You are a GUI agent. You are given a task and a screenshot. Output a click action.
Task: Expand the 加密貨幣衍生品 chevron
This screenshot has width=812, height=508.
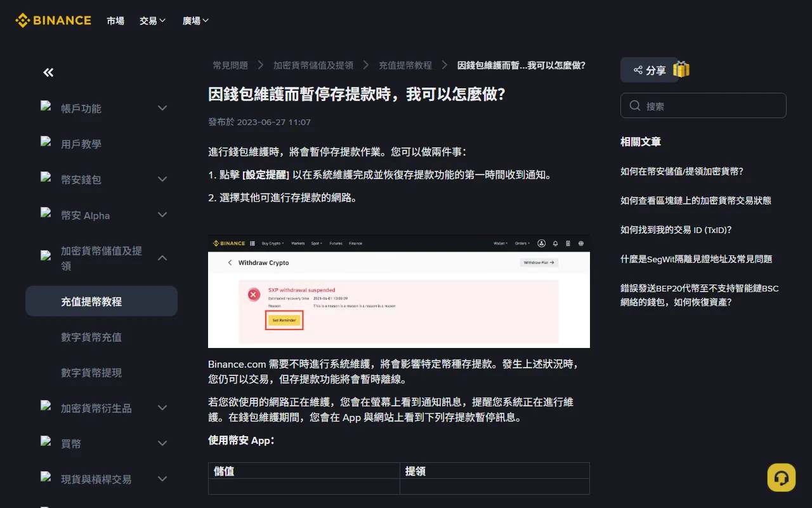[162, 408]
